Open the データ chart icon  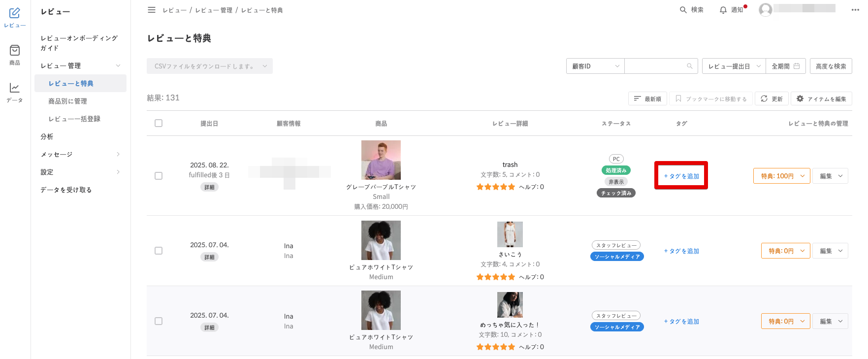15,88
